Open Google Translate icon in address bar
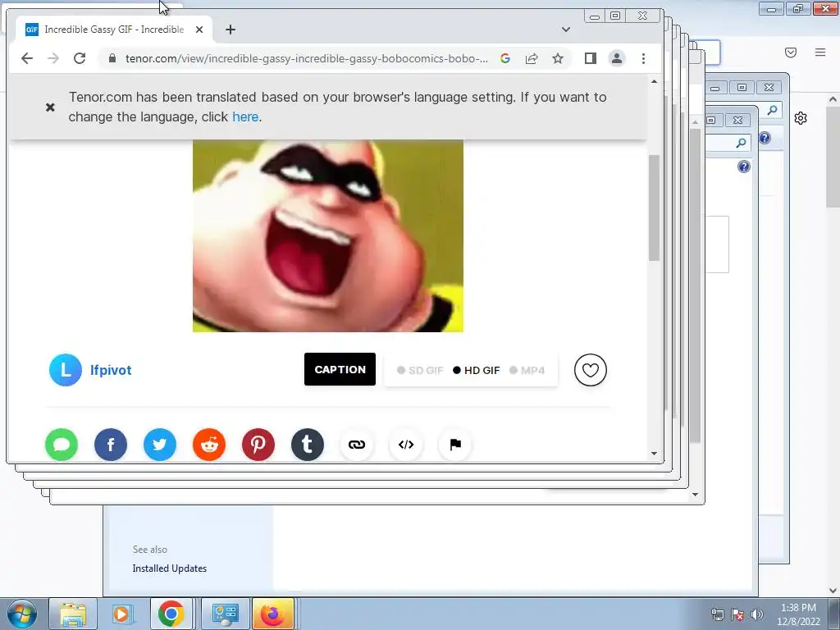Image resolution: width=840 pixels, height=630 pixels. [505, 58]
